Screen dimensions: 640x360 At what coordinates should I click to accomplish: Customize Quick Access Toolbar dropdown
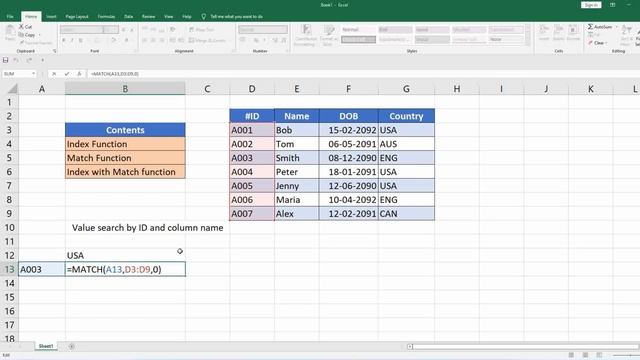(42, 60)
